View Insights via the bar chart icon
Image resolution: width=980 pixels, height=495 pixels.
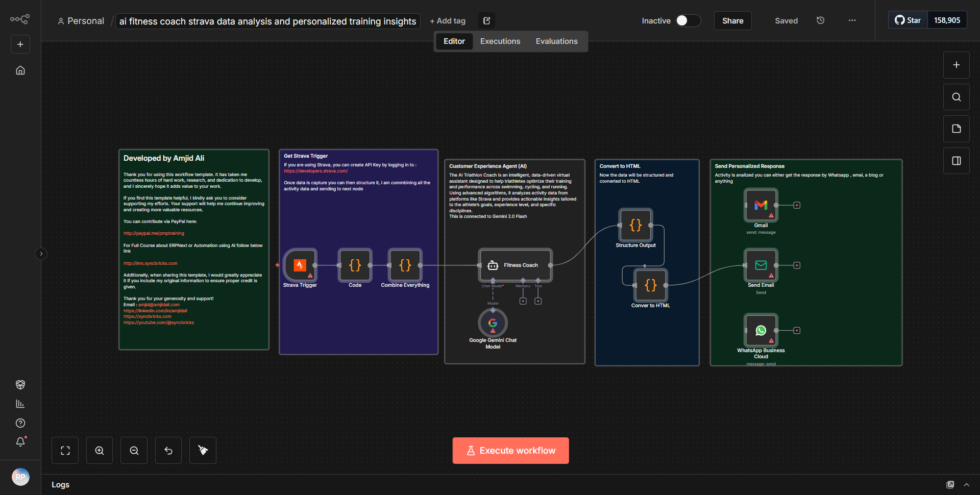[x=20, y=403]
